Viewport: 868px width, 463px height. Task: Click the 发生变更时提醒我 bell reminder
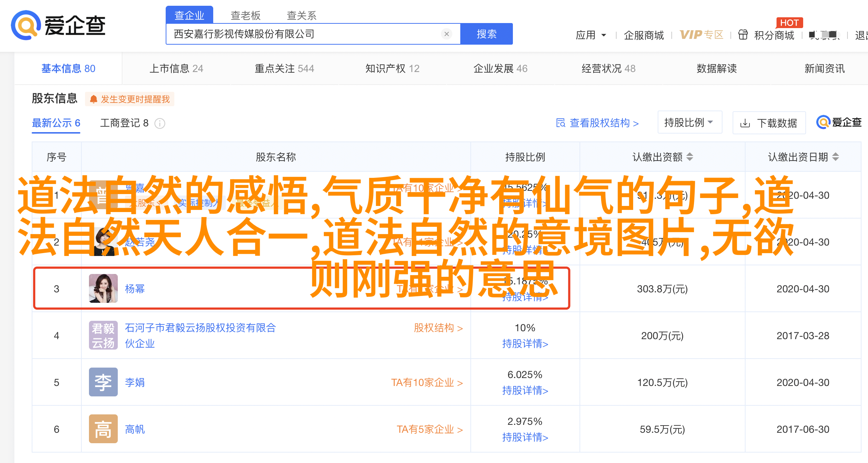130,99
